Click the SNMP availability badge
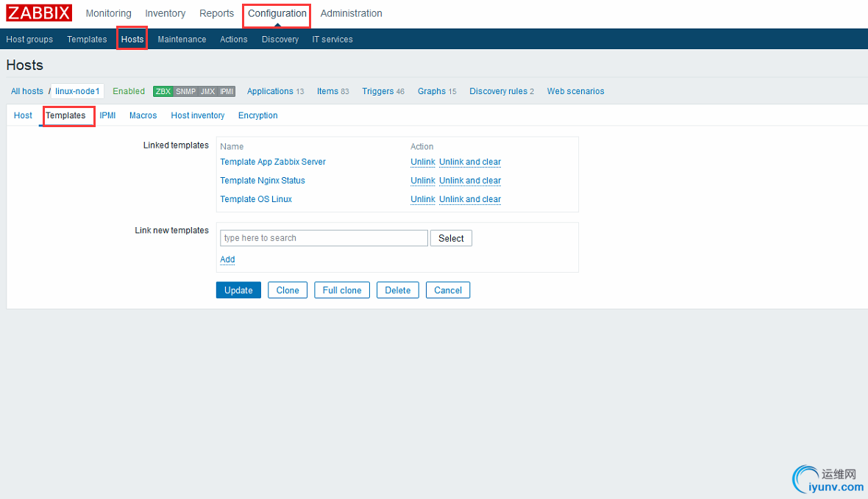The height and width of the screenshot is (499, 868). click(x=185, y=91)
